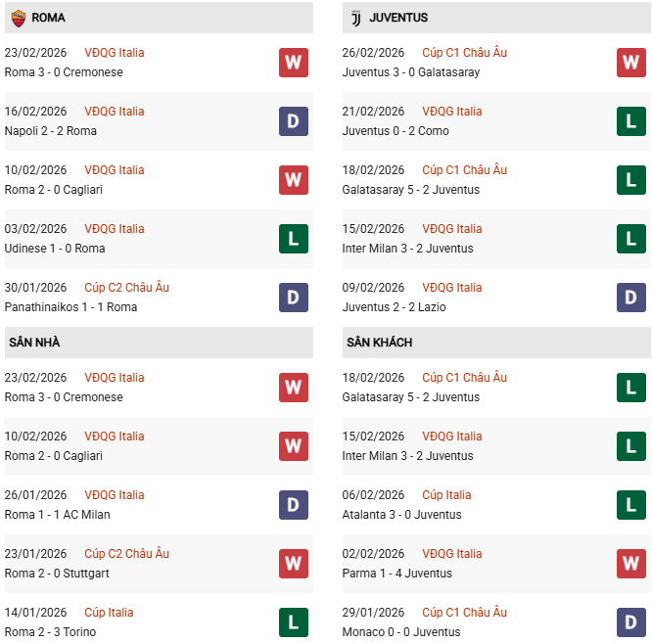
Task: Select the SÂN NHÀ section header
Action: pyautogui.click(x=34, y=343)
